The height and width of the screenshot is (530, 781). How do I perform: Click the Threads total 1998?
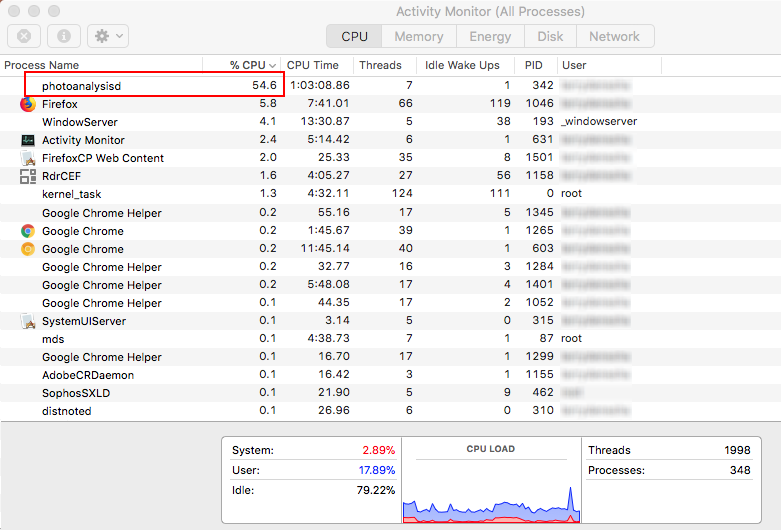(737, 450)
